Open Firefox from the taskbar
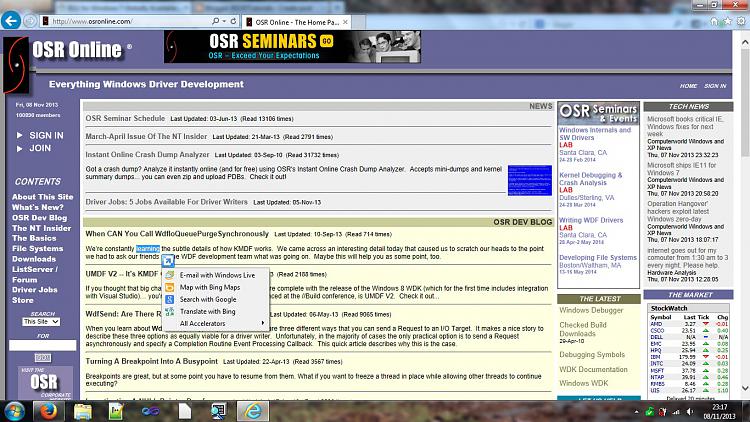Viewport: 750px width, 422px height. pos(48,411)
